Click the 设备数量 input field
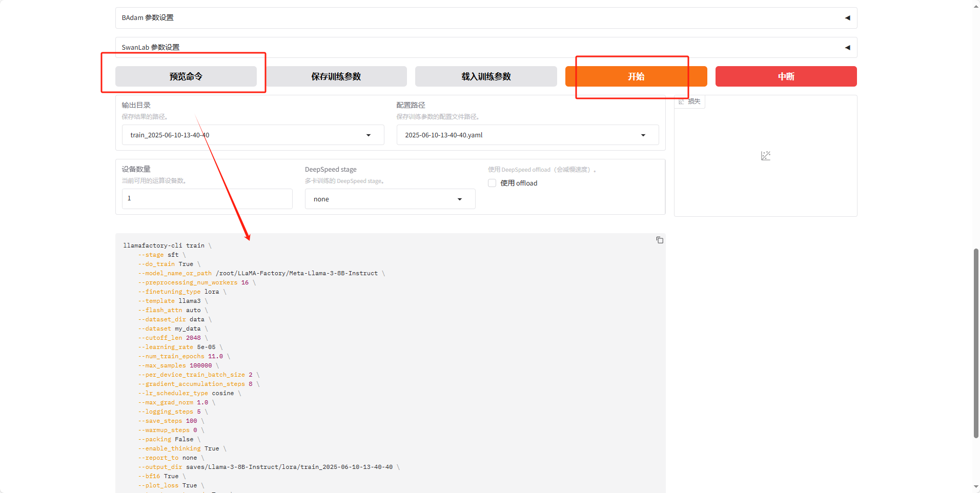The height and width of the screenshot is (493, 980). 207,198
